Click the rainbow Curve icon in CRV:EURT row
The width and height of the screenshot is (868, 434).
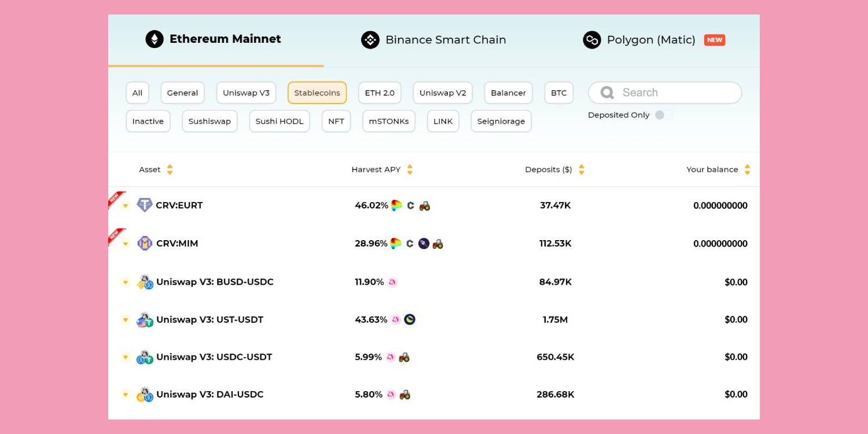(396, 205)
